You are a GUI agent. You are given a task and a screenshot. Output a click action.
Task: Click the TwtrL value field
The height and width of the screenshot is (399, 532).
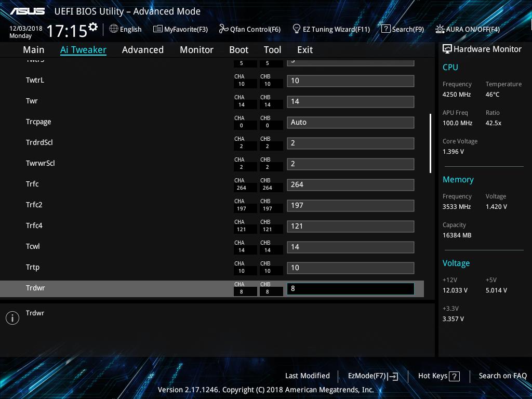(x=351, y=81)
